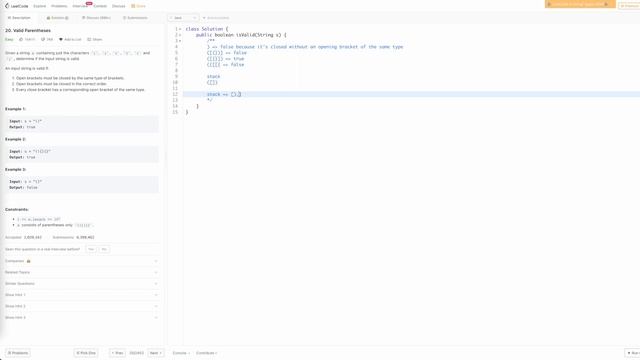Collapse the fold arrow on code line 3
Viewport: 640px width, 360px height.
[x=180, y=41]
